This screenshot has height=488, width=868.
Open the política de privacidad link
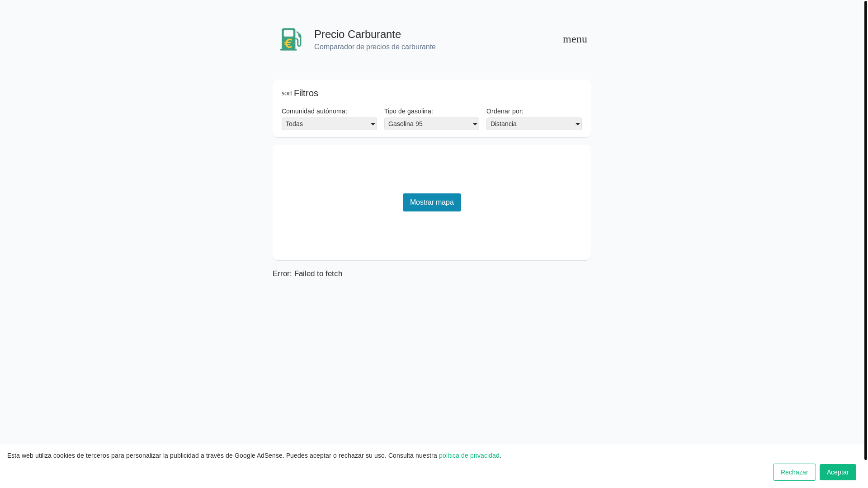(x=469, y=455)
